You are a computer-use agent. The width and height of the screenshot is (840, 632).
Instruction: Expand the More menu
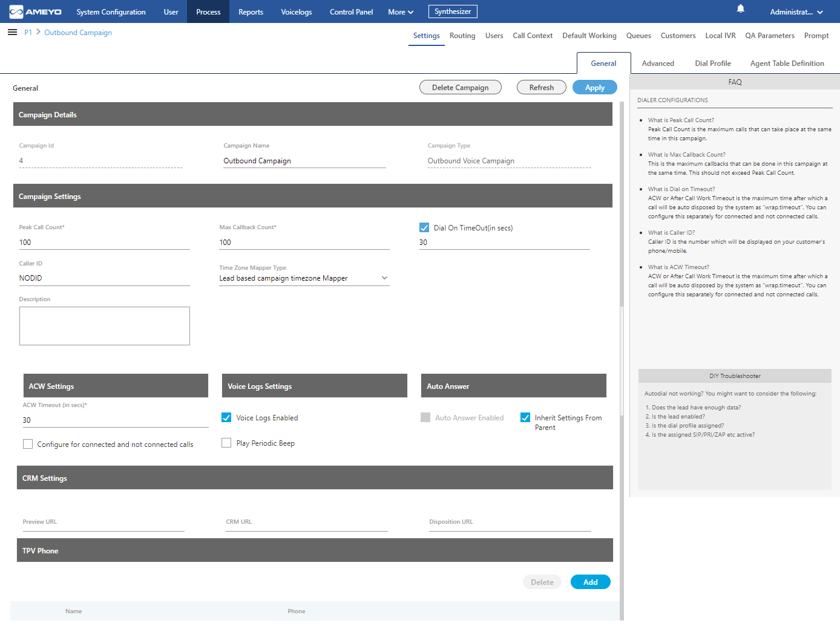[401, 12]
